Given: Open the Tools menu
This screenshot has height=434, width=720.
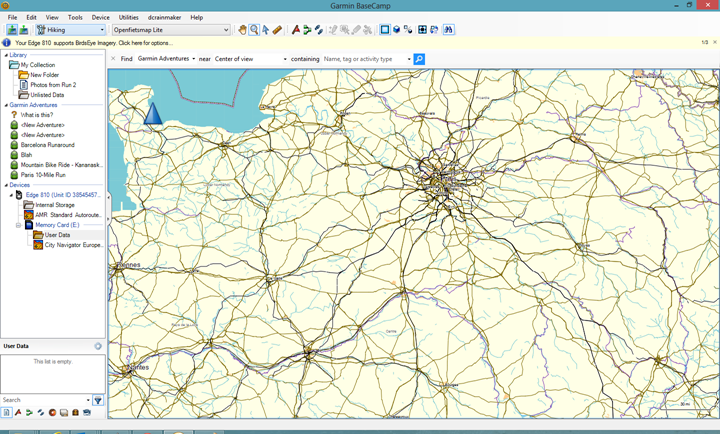Looking at the screenshot, I should pyautogui.click(x=75, y=17).
